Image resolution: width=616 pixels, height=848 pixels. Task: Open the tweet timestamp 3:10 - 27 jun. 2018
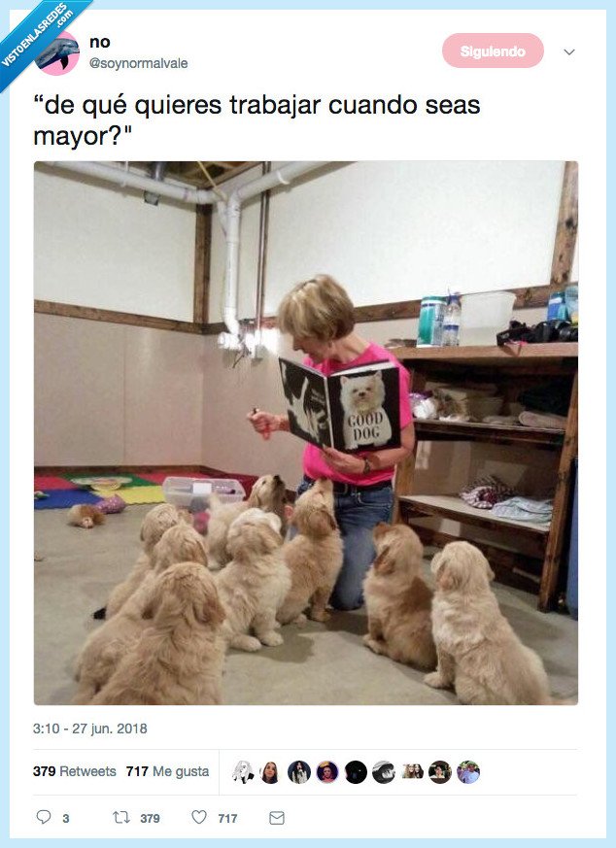coord(89,729)
